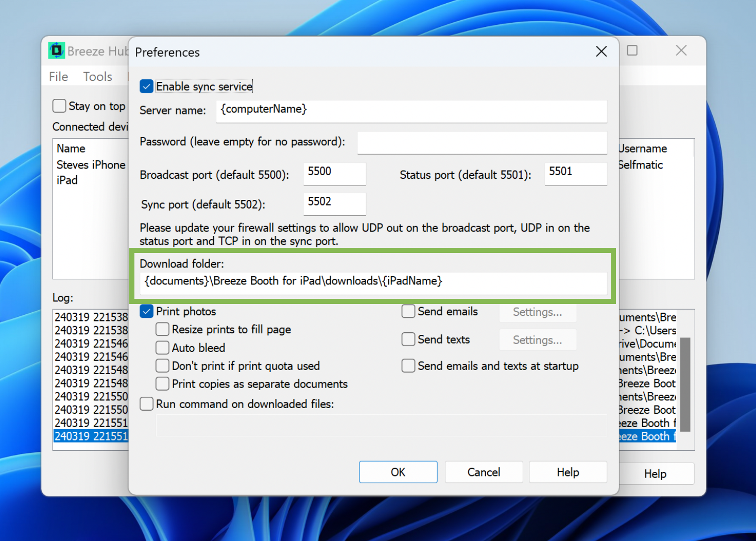756x541 pixels.
Task: Open the Tools menu
Action: click(x=97, y=77)
